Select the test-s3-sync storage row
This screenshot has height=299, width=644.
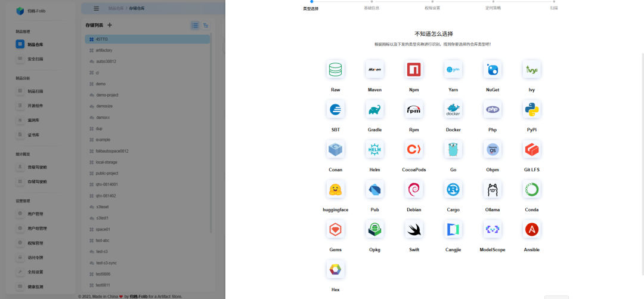pyautogui.click(x=147, y=263)
